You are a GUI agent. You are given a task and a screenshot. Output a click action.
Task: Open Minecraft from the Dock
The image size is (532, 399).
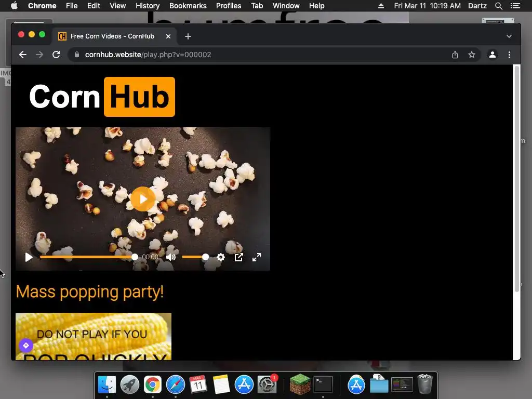click(300, 384)
